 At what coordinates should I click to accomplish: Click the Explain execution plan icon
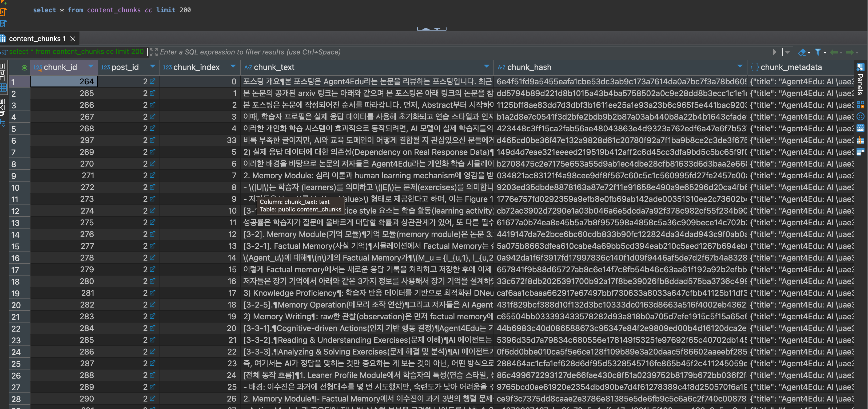(x=3, y=23)
